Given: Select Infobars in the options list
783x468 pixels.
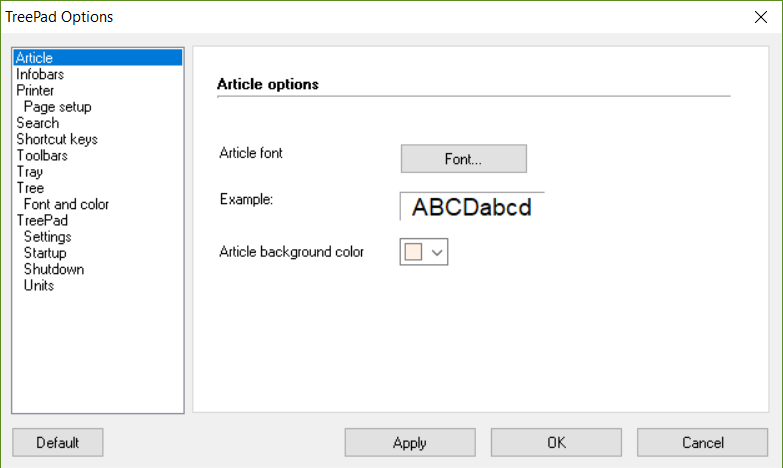Looking at the screenshot, I should click(x=40, y=74).
